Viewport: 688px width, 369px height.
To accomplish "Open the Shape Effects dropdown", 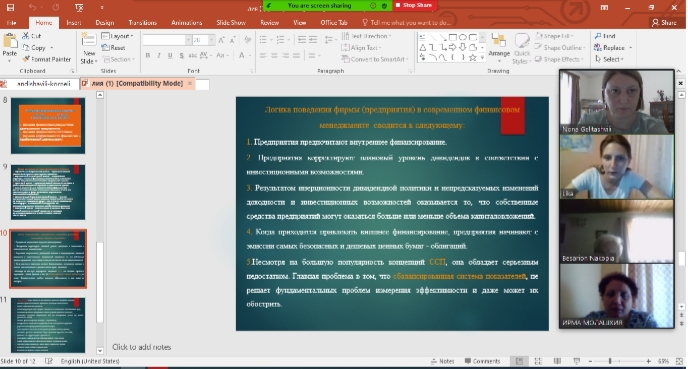I will 559,59.
